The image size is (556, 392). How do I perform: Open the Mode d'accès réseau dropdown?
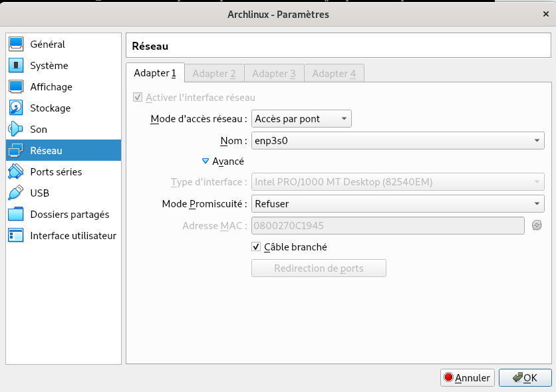pyautogui.click(x=301, y=119)
